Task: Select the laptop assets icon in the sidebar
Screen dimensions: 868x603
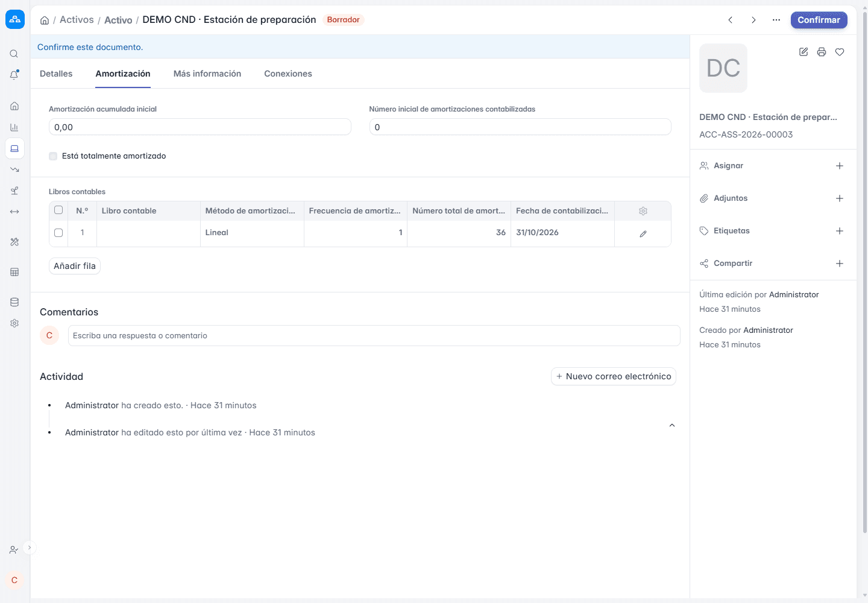Action: click(14, 148)
